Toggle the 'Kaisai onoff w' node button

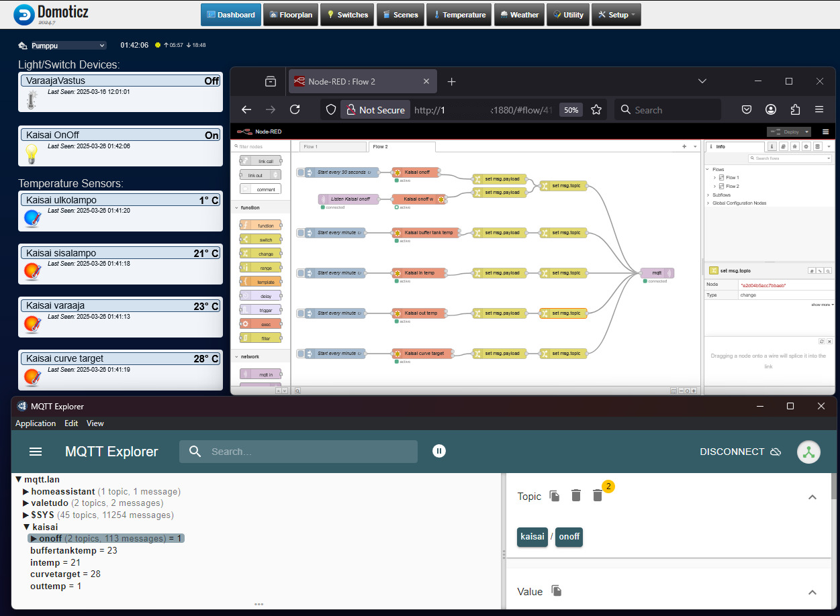441,199
